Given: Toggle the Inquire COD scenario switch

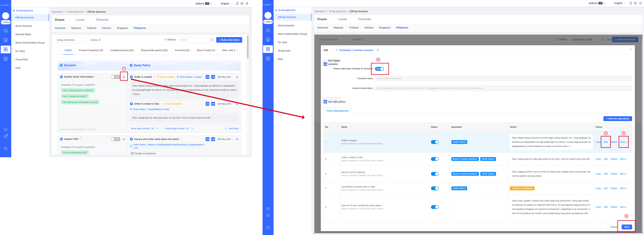Looking at the screenshot, I should pos(115,139).
